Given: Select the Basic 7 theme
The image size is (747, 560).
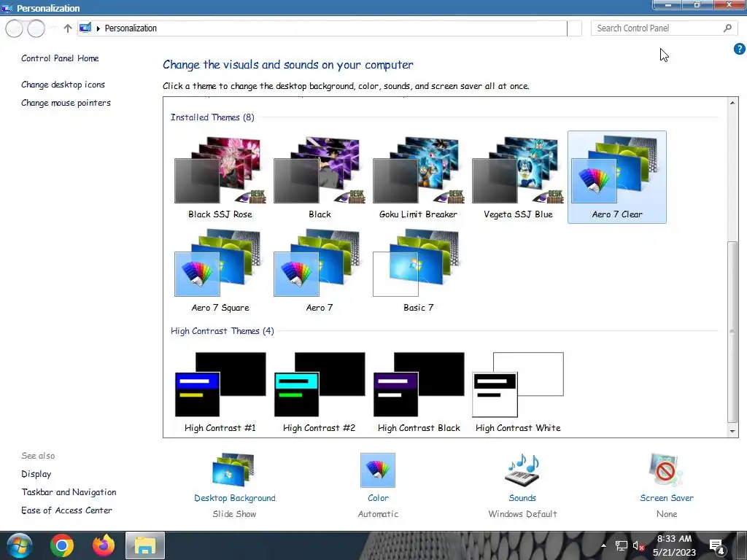Looking at the screenshot, I should [418, 270].
